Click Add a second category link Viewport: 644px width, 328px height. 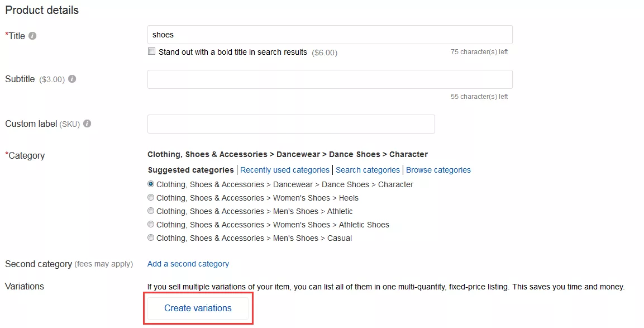click(x=188, y=264)
